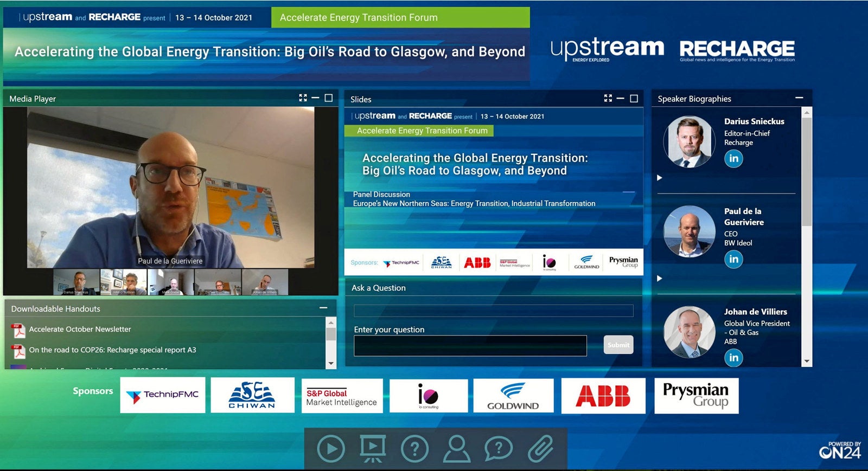Open the paperclip handouts icon
This screenshot has width=868, height=471.
pos(540,449)
